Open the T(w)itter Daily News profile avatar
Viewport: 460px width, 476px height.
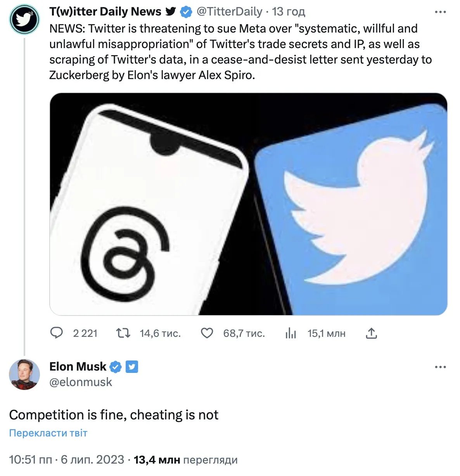pyautogui.click(x=24, y=19)
